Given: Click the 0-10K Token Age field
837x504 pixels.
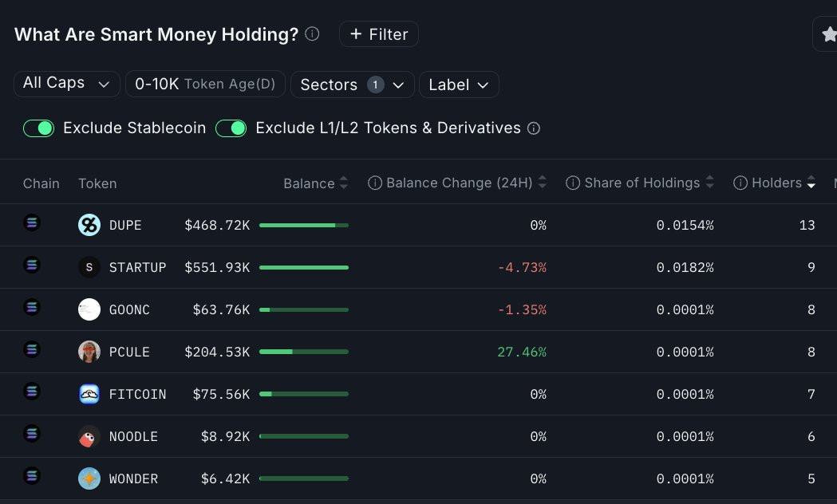Looking at the screenshot, I should 205,85.
